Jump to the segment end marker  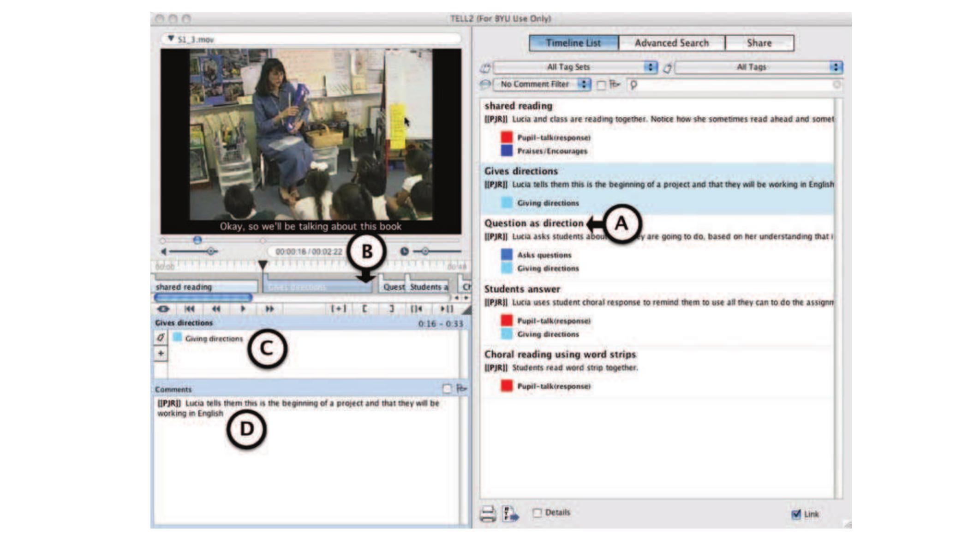tap(447, 308)
